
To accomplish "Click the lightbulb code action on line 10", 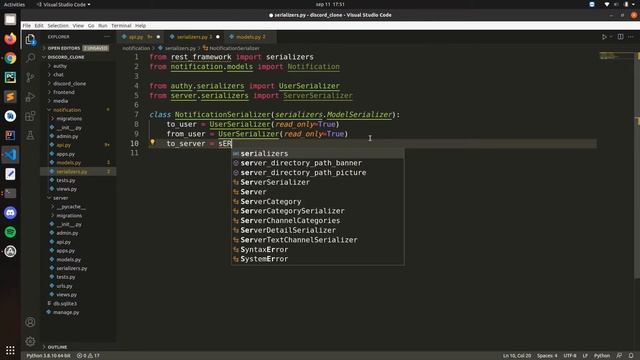I will tap(153, 142).
